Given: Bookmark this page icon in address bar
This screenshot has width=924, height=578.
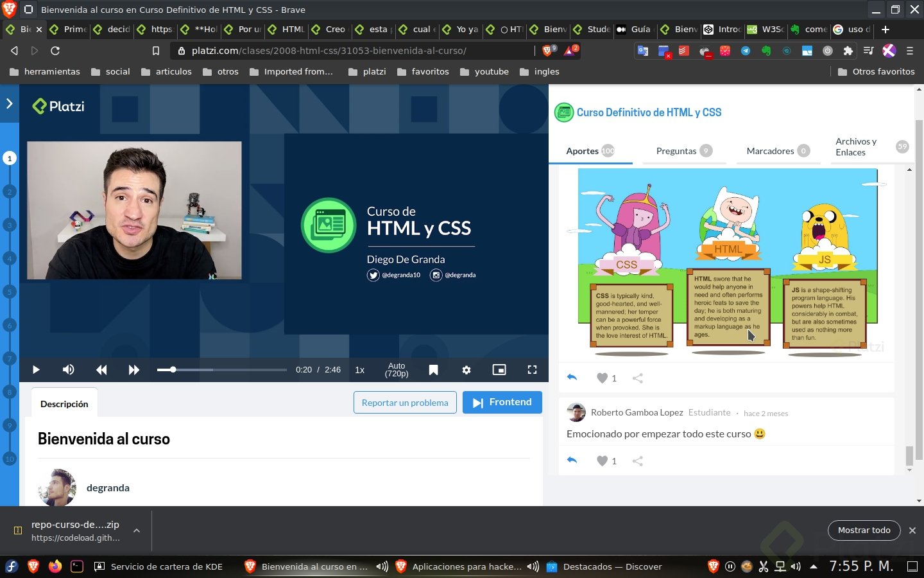Looking at the screenshot, I should (155, 51).
